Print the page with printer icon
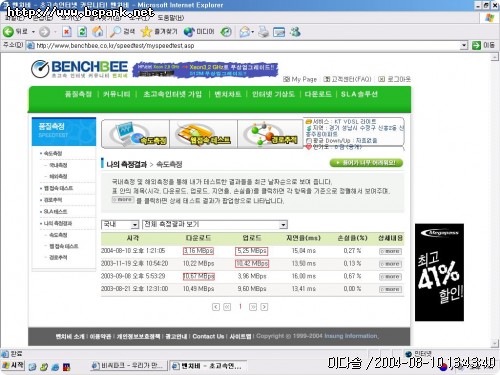Image resolution: width=500 pixels, height=375 pixels. (x=263, y=32)
